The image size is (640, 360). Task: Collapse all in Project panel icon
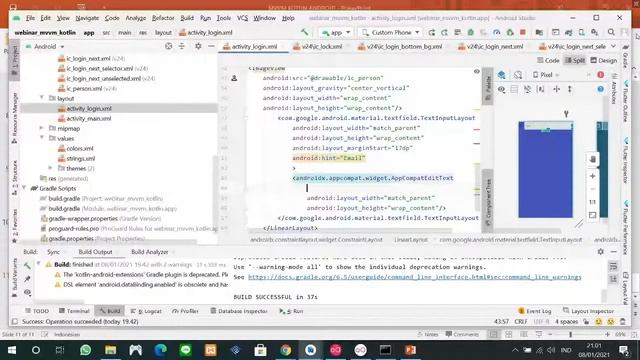(x=182, y=47)
